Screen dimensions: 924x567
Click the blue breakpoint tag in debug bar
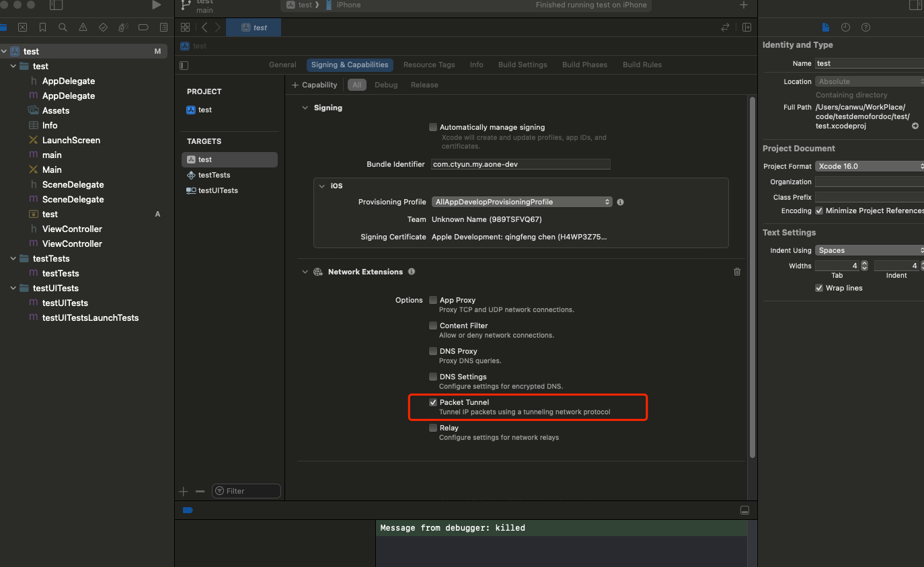point(188,511)
